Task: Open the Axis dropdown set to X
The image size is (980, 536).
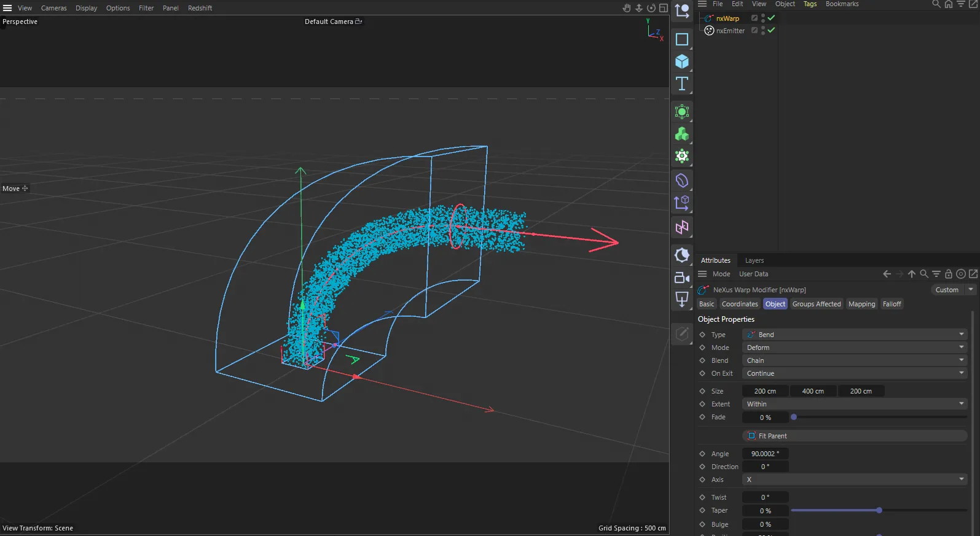Action: click(855, 480)
